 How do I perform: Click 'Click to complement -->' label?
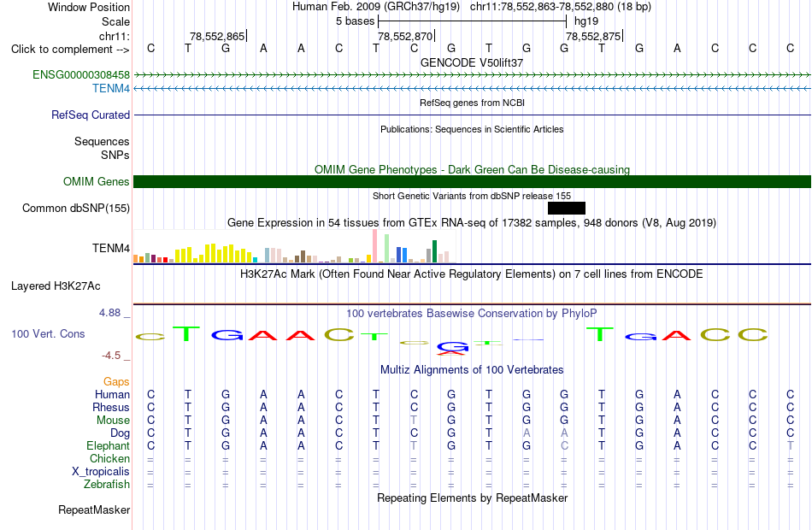tap(70, 50)
